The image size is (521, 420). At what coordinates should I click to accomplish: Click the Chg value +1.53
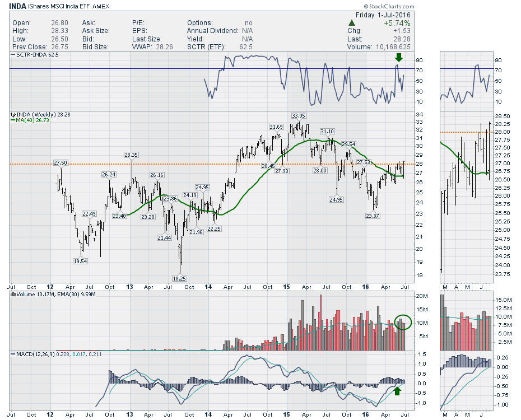tap(402, 31)
